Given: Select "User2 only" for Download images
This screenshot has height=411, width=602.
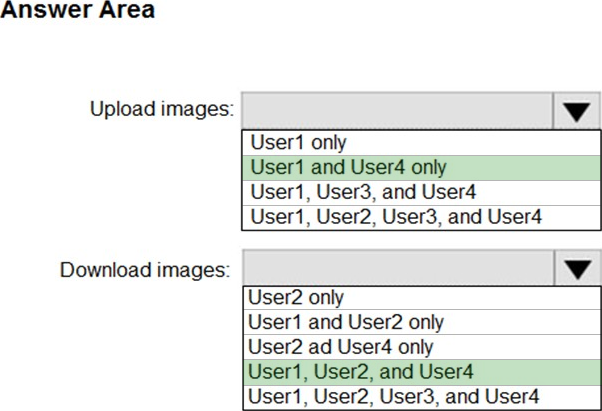Looking at the screenshot, I should tap(297, 298).
